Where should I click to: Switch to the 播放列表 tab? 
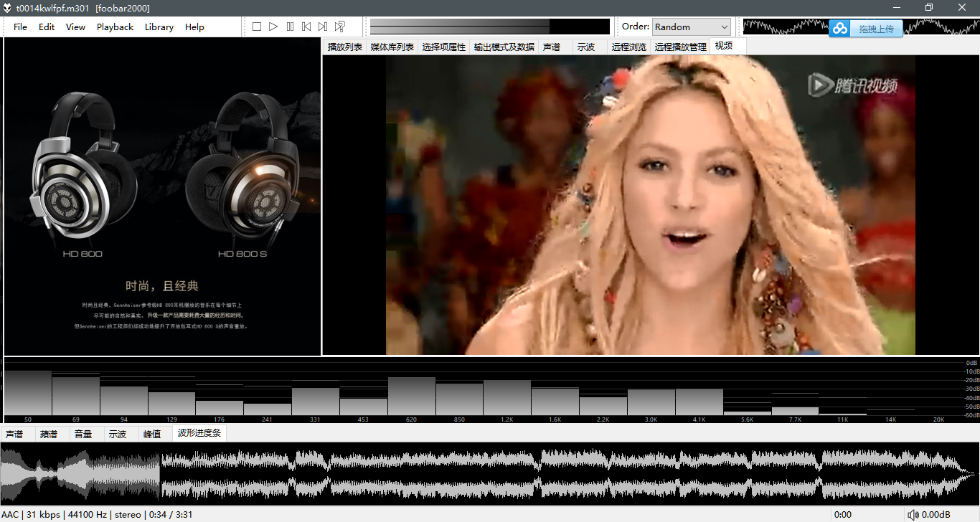(344, 47)
